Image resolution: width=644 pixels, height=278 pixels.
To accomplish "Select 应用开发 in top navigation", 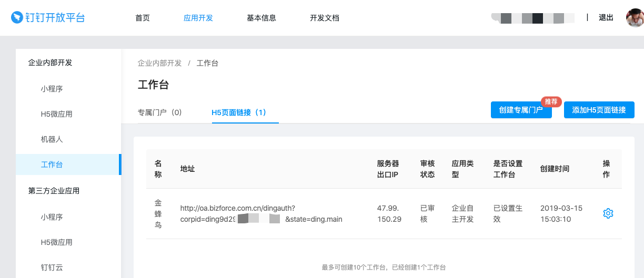I will click(198, 18).
